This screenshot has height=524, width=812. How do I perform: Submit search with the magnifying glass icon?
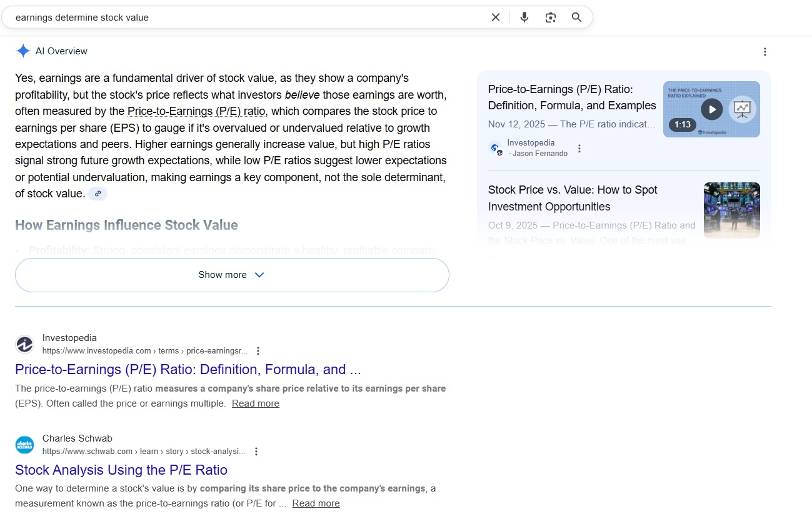pos(577,17)
